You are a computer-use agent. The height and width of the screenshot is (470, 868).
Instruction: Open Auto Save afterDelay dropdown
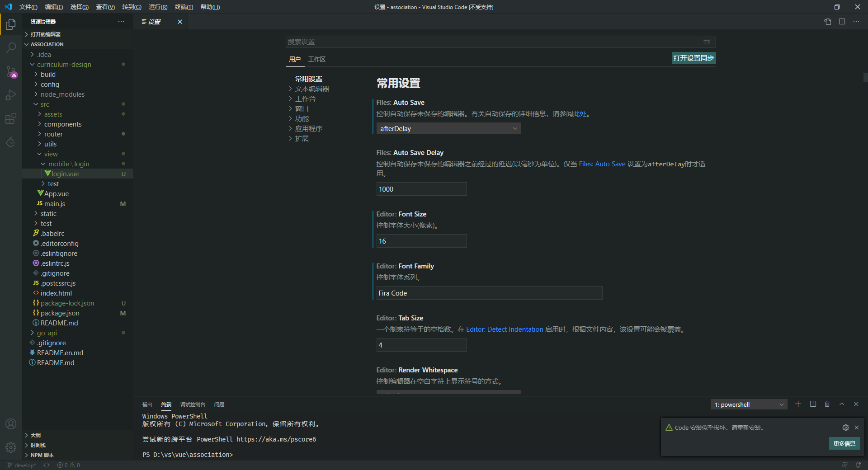pyautogui.click(x=448, y=129)
